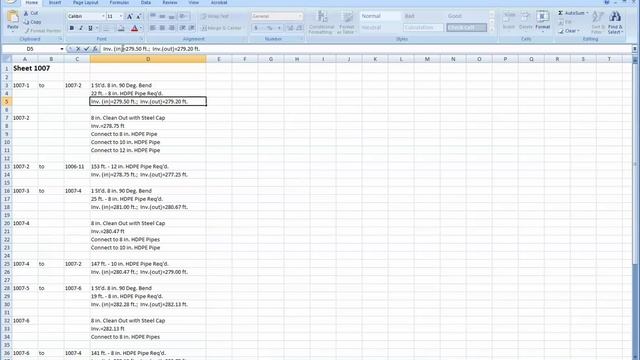Click the Format Painter brush

point(26,31)
